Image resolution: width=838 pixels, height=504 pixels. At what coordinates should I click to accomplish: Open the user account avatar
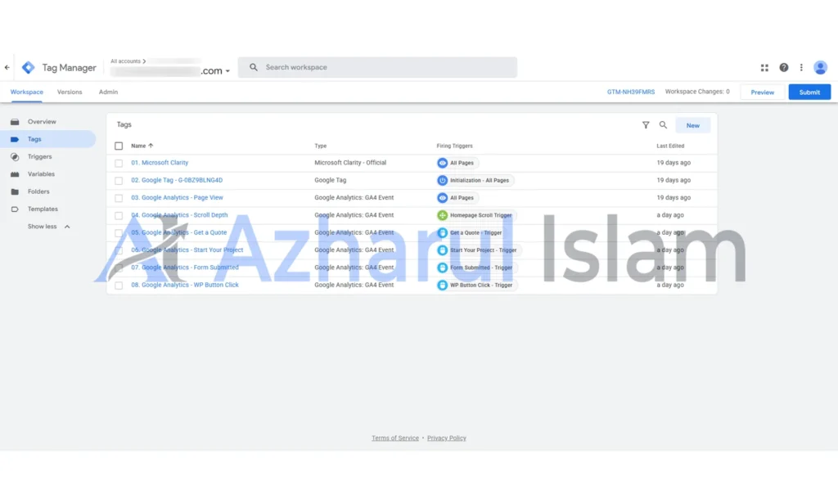(820, 67)
